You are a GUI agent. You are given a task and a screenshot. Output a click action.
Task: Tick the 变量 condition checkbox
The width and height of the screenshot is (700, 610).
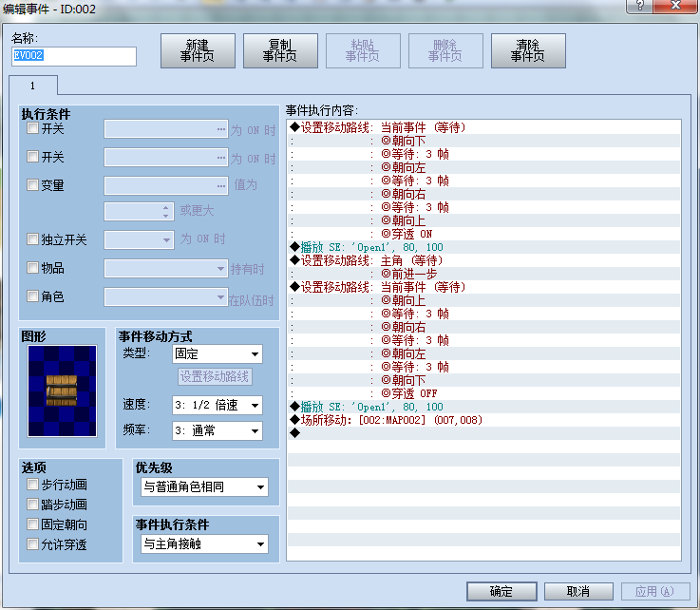[x=32, y=185]
